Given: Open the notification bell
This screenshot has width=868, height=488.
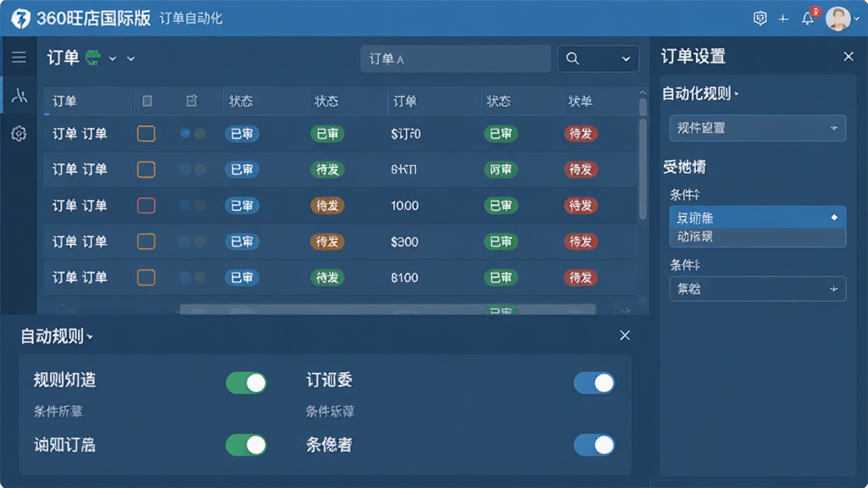Looking at the screenshot, I should click(808, 19).
